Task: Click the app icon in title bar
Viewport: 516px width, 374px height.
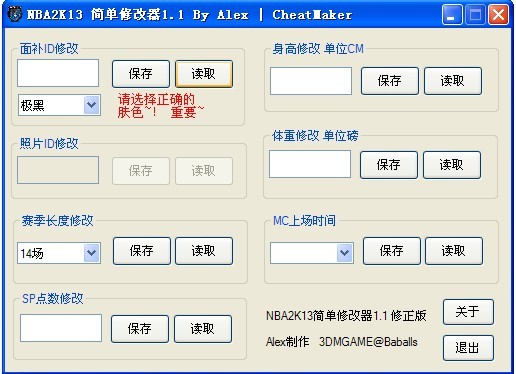Action: coord(14,14)
